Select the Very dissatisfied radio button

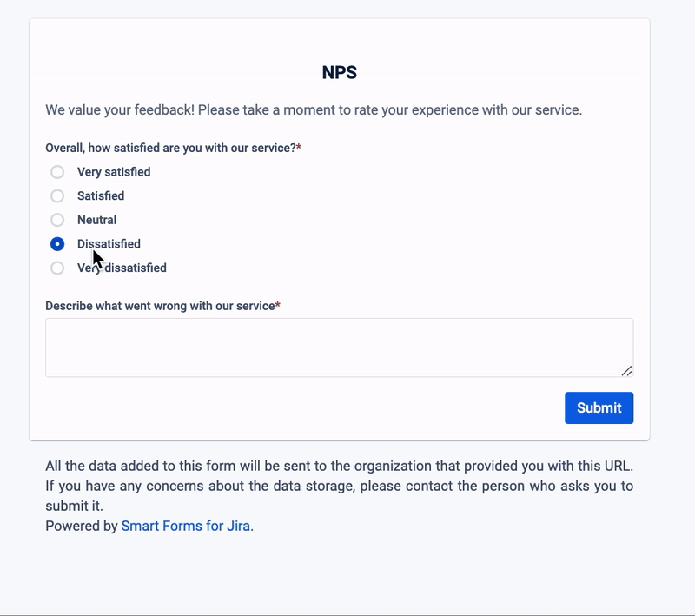(57, 268)
